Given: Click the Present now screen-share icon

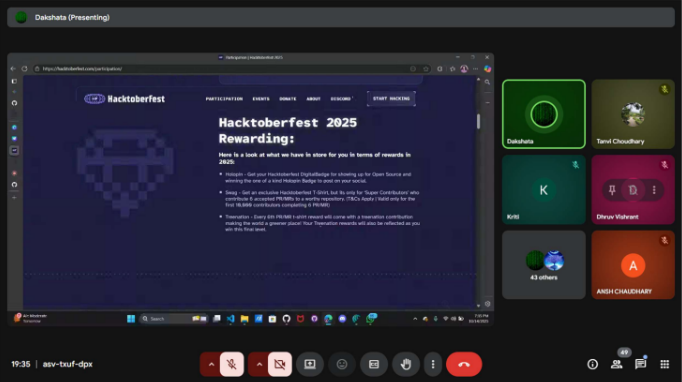Looking at the screenshot, I should click(310, 364).
